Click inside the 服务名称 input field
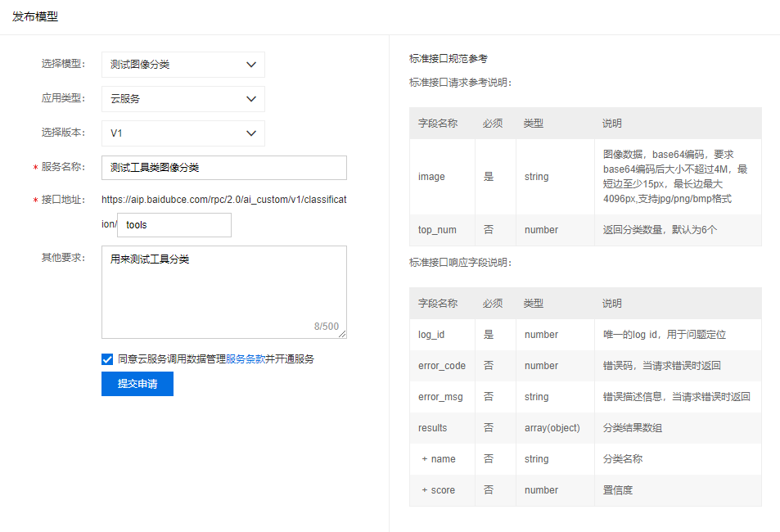The image size is (780, 532). coord(223,168)
